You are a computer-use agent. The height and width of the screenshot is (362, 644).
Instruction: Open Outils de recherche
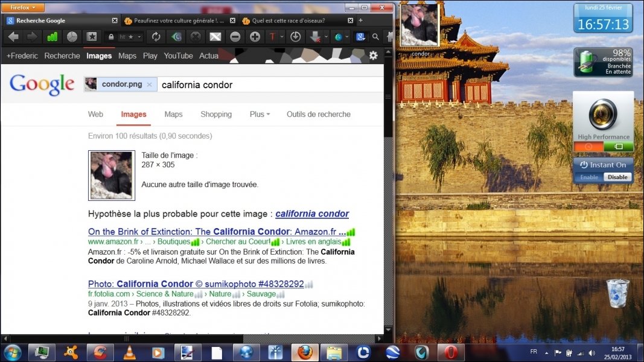pyautogui.click(x=318, y=114)
